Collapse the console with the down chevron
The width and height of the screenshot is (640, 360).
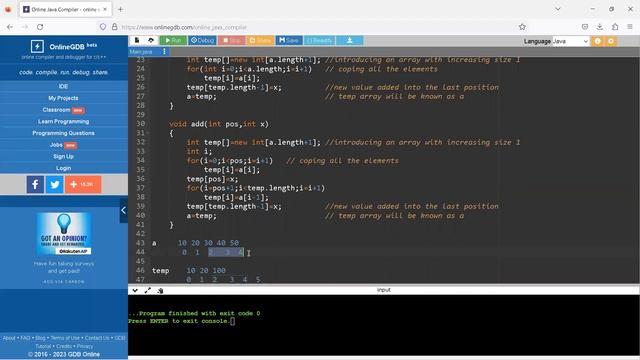coord(135,290)
